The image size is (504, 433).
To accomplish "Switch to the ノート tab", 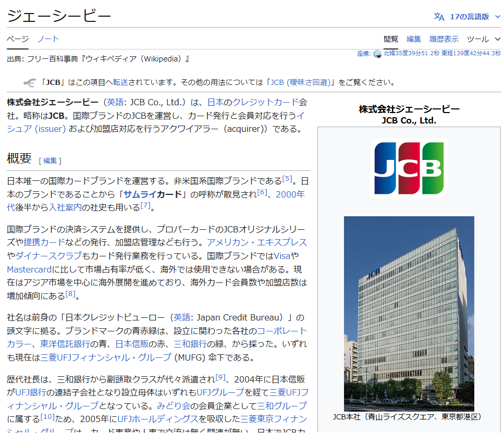I will pos(48,39).
